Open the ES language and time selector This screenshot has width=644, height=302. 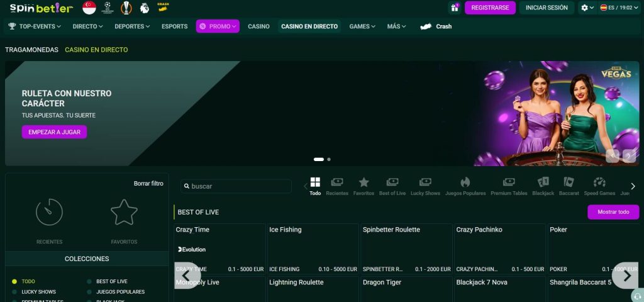point(619,8)
